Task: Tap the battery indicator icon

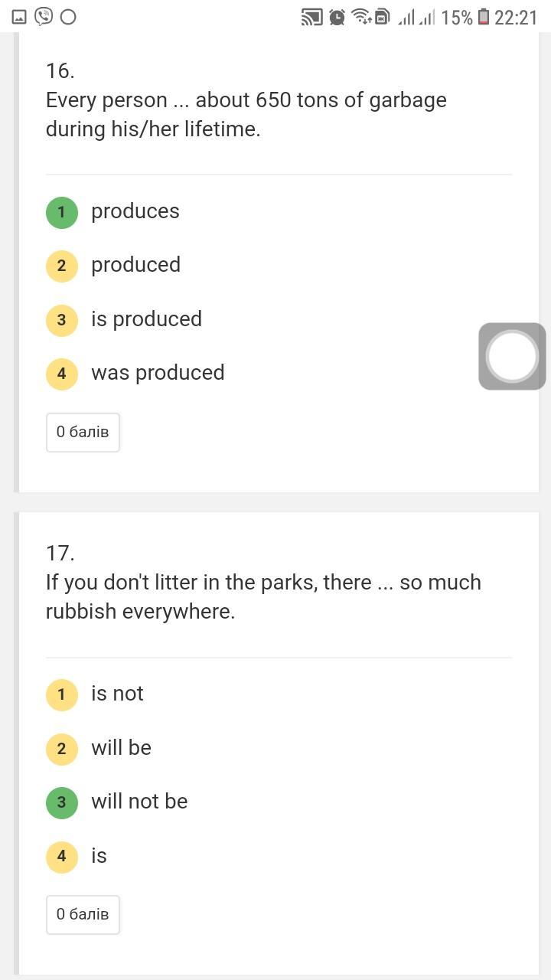Action: point(484,17)
